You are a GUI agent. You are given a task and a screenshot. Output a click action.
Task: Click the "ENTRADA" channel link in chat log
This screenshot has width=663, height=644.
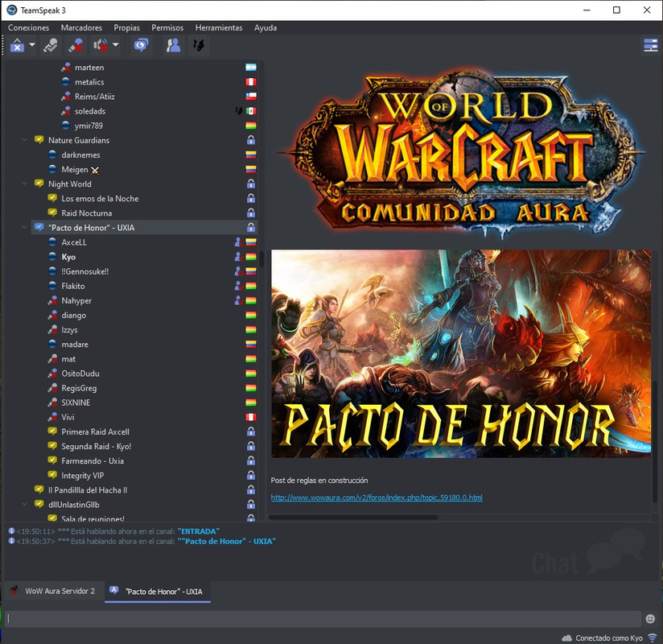[198, 531]
